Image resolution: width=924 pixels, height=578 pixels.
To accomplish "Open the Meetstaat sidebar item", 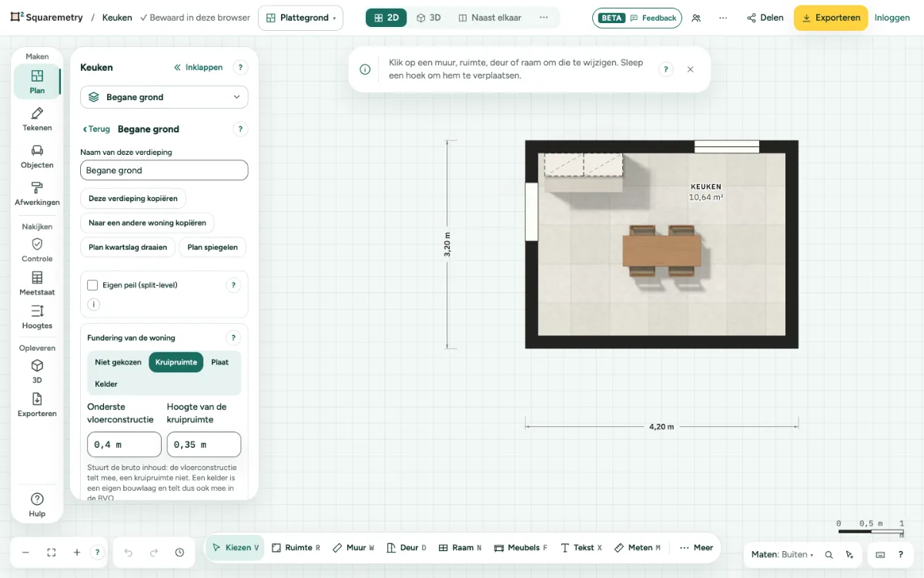I will tap(37, 284).
